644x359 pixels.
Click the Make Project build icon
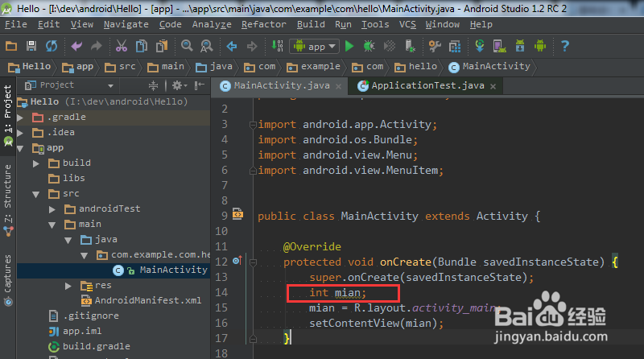click(x=277, y=46)
